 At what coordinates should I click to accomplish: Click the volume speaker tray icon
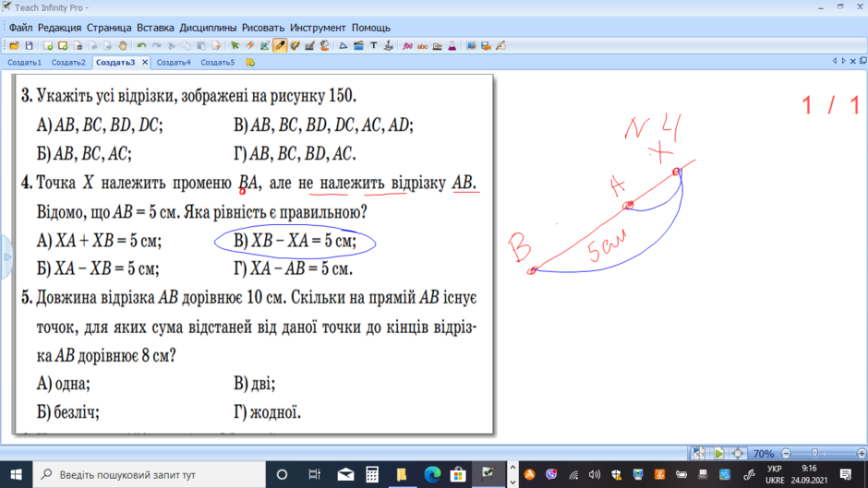pyautogui.click(x=595, y=474)
